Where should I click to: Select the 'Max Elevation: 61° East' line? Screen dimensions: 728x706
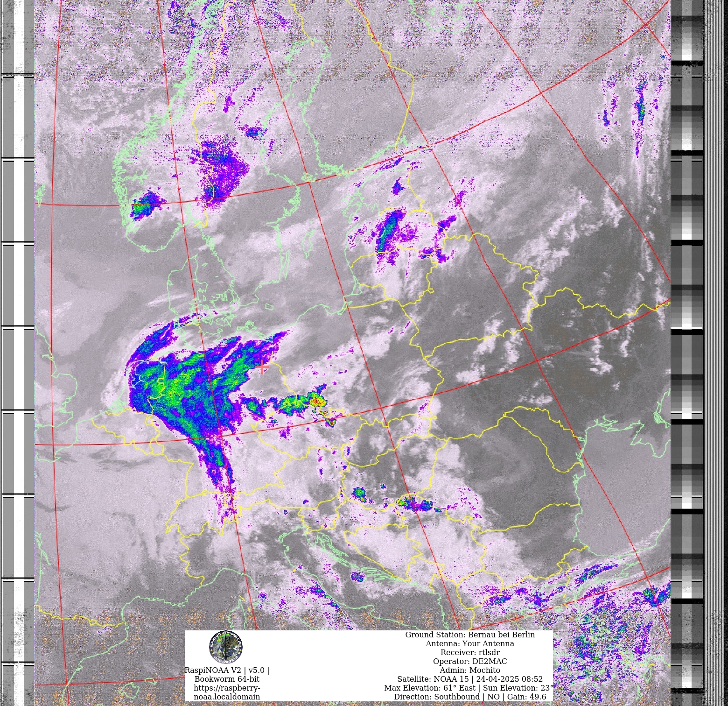[x=469, y=688]
